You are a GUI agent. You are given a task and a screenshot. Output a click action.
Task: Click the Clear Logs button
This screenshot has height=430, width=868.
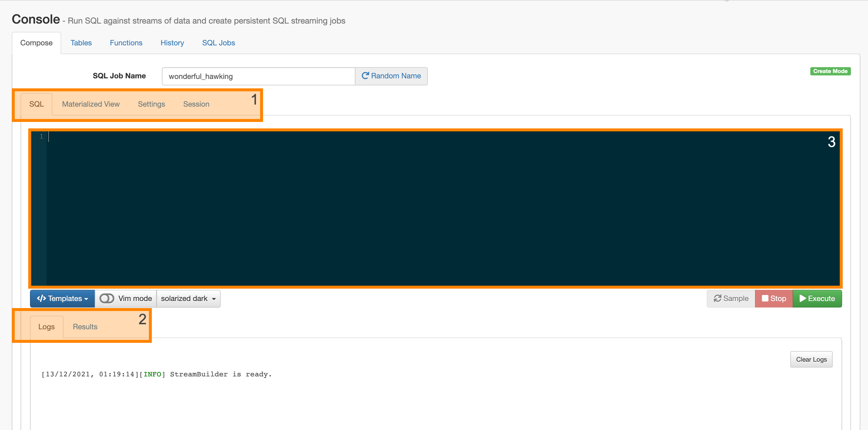(811, 359)
